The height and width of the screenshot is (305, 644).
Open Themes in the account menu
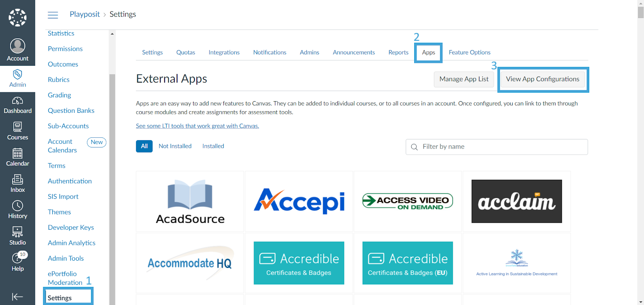coord(60,212)
